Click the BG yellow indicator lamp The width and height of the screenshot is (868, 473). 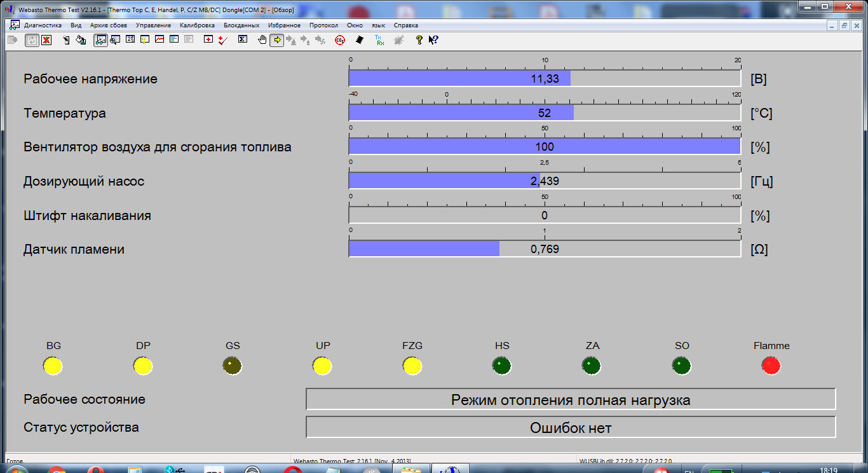pos(53,366)
